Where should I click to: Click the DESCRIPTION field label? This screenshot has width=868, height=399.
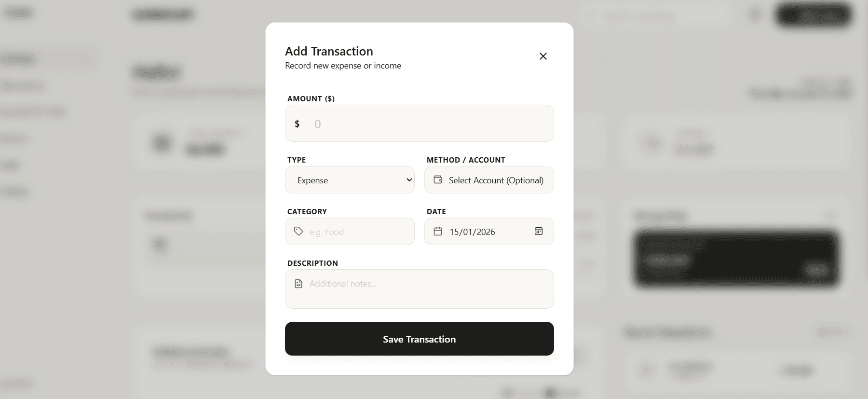(312, 263)
